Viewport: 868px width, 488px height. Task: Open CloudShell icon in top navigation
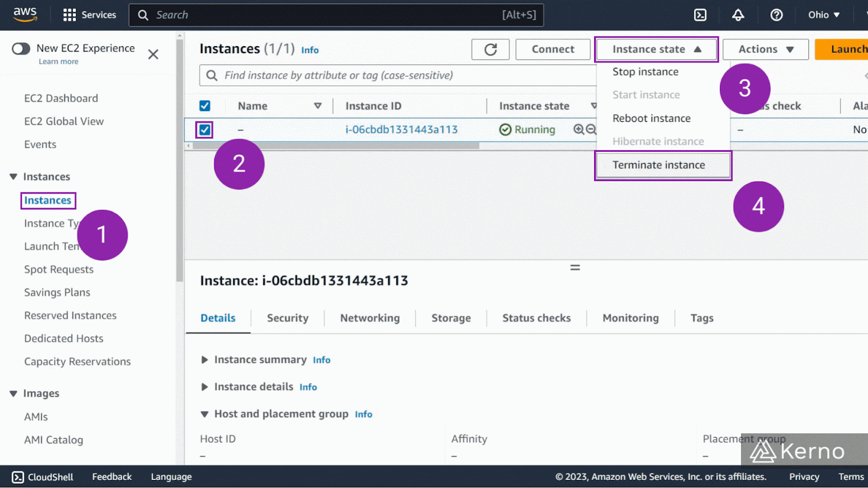tap(700, 15)
